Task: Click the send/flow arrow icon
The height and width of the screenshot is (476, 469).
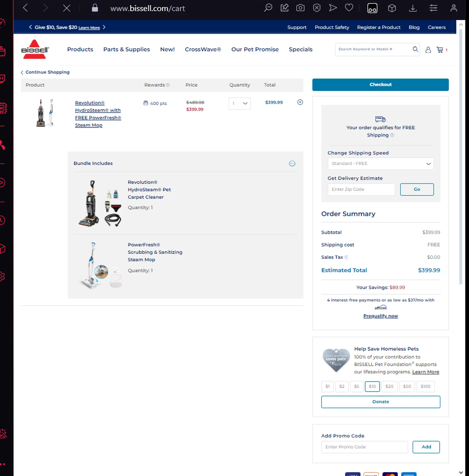Action: (333, 8)
